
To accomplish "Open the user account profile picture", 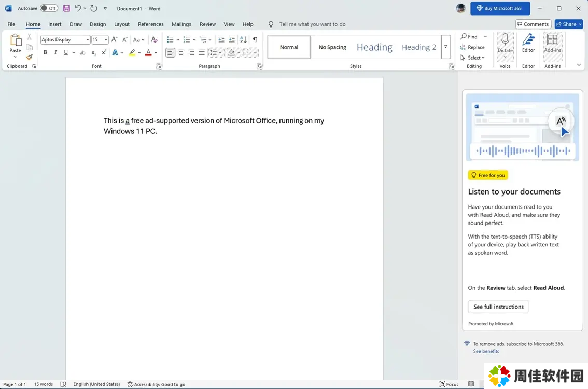I will click(x=461, y=8).
